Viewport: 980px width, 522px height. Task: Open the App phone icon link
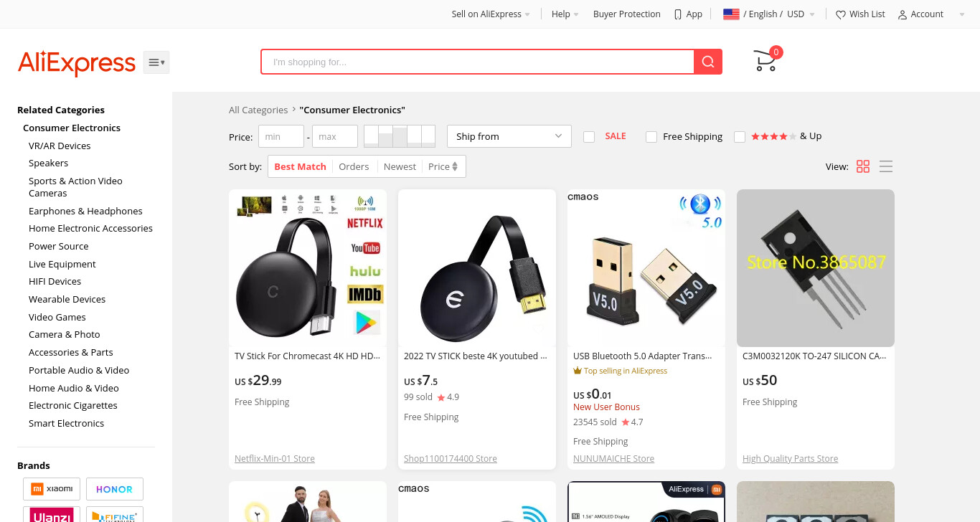point(678,14)
